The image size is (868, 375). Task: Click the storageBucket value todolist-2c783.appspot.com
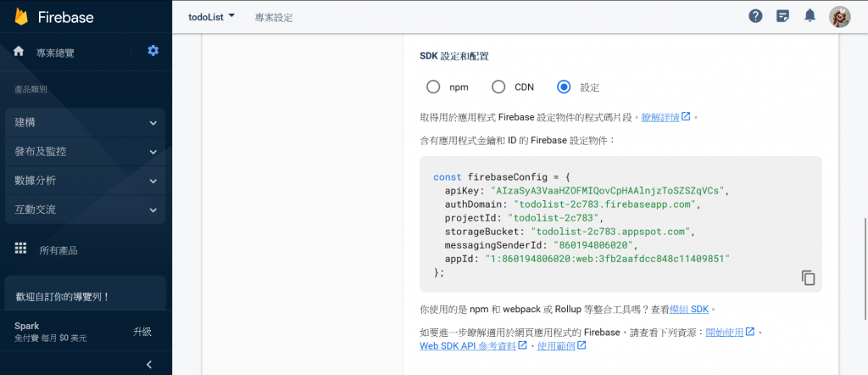609,231
